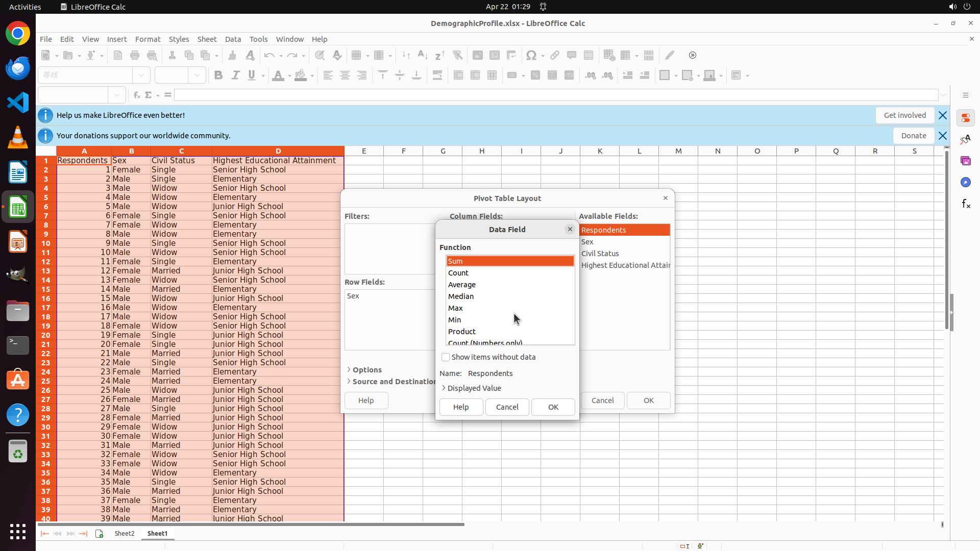The height and width of the screenshot is (551, 980).
Task: Open the font name dropdown
Action: pos(141,76)
